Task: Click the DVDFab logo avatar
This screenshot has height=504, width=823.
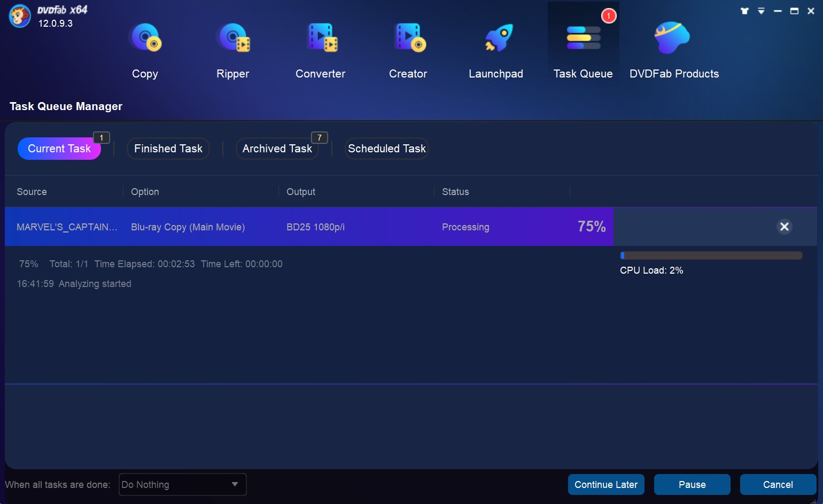Action: (19, 16)
